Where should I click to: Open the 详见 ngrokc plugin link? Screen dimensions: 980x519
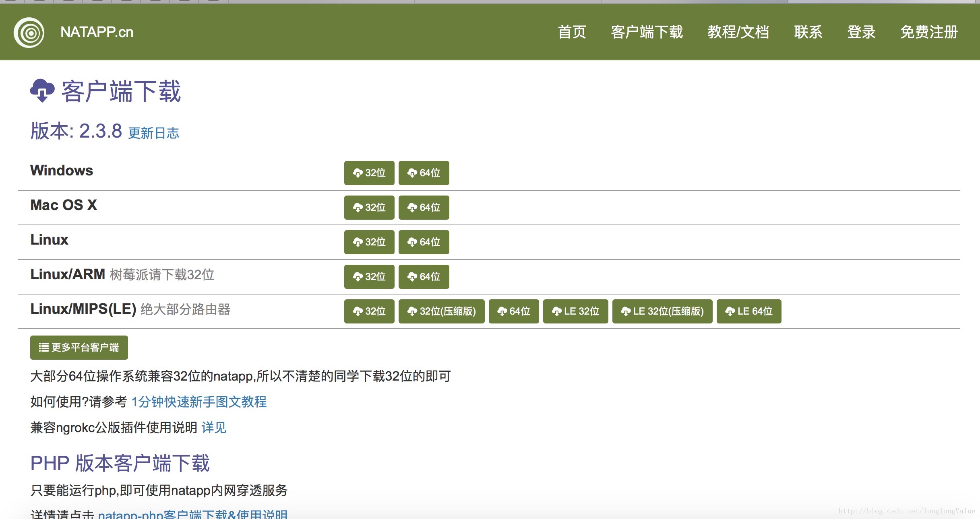pyautogui.click(x=214, y=428)
